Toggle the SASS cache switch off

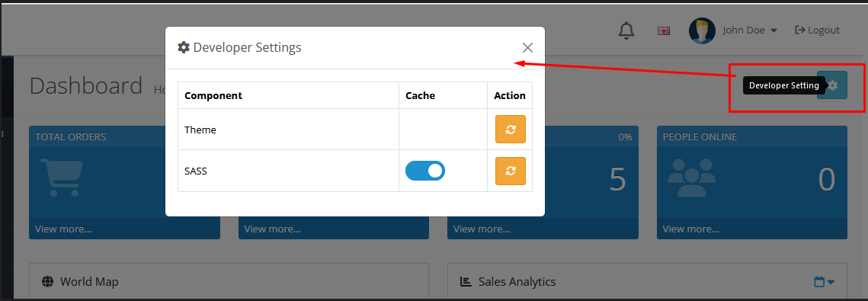(425, 171)
